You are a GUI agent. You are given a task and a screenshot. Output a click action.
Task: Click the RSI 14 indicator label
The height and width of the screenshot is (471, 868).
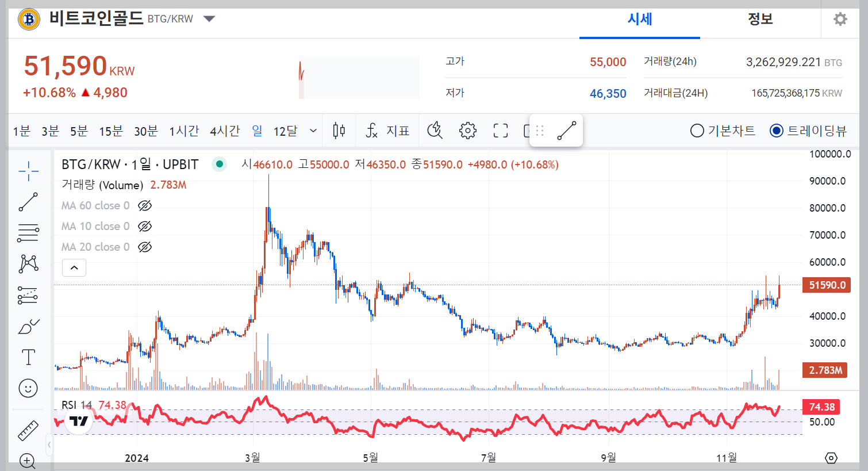(x=77, y=405)
